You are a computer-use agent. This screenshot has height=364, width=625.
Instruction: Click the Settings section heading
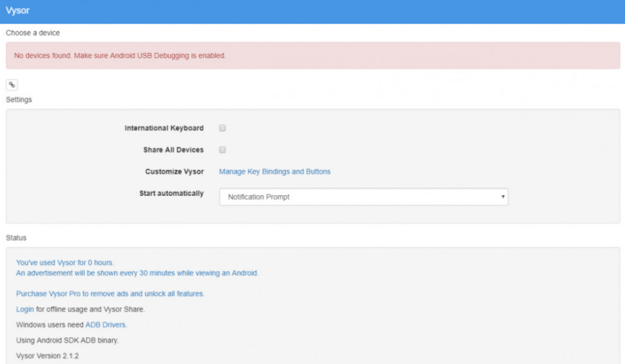[x=19, y=99]
